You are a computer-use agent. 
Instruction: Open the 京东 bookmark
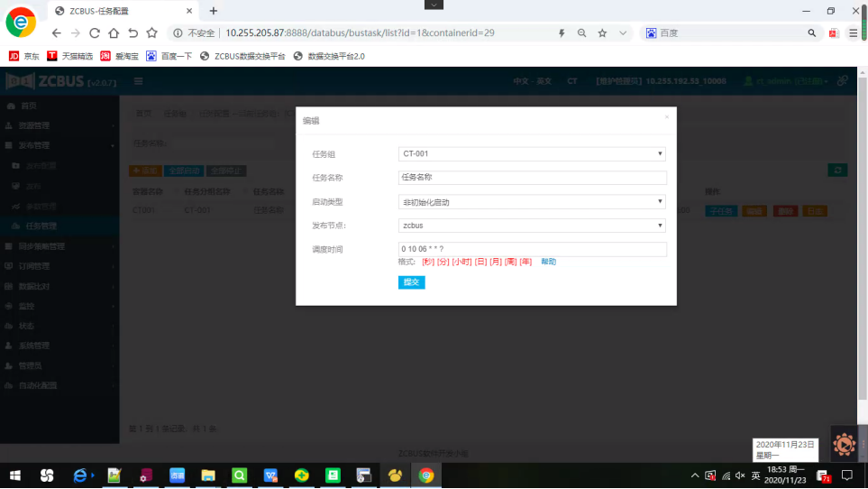tap(24, 56)
